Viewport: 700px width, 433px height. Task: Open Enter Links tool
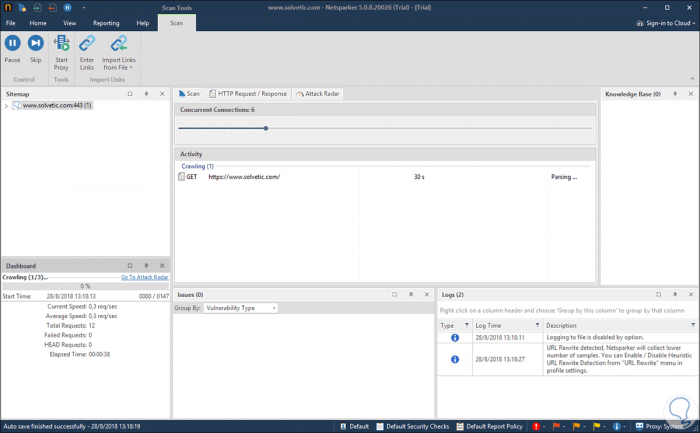click(x=87, y=53)
